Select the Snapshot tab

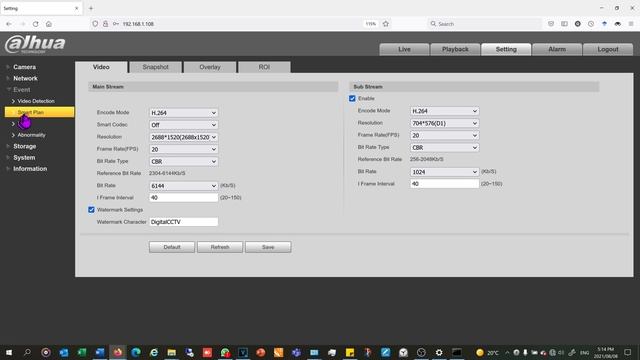[x=155, y=67]
